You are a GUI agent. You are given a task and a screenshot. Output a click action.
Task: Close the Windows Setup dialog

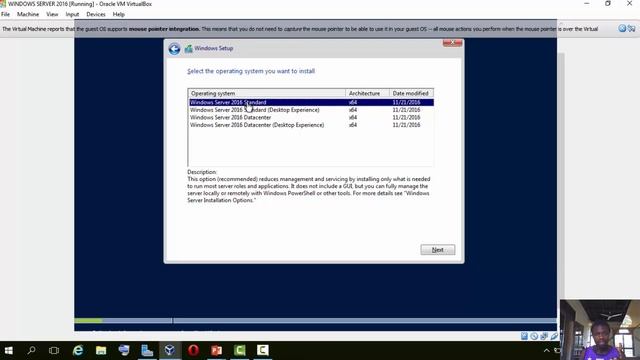pos(452,42)
